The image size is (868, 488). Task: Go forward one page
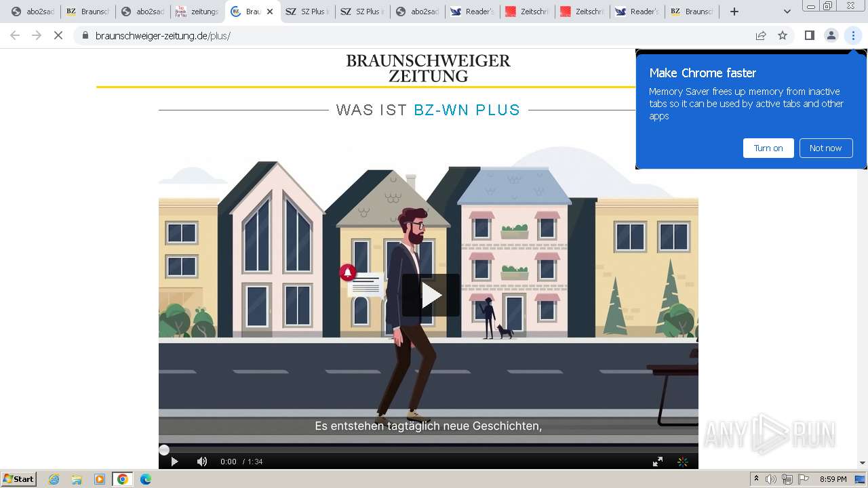click(37, 35)
